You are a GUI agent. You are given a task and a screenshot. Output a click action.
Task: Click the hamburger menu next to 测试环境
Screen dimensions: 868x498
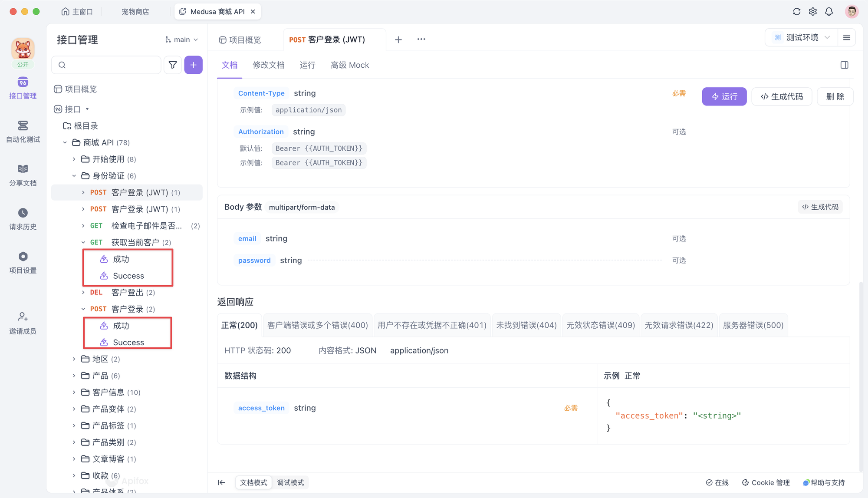coord(847,38)
